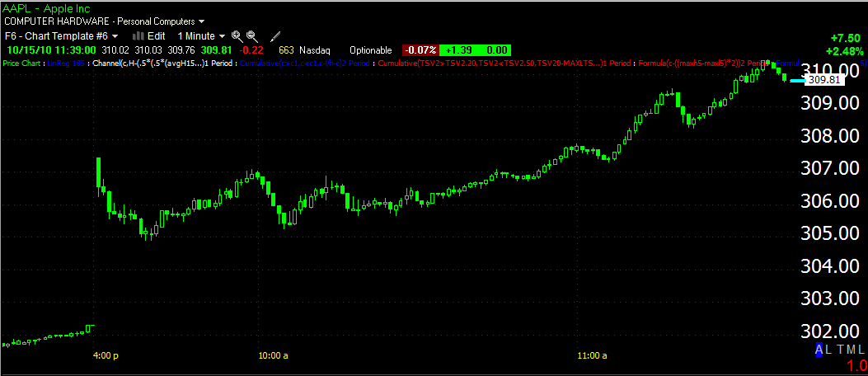
Task: Click the red Formula(c-((maxh5-maxl5)*2)) label
Action: (x=704, y=63)
